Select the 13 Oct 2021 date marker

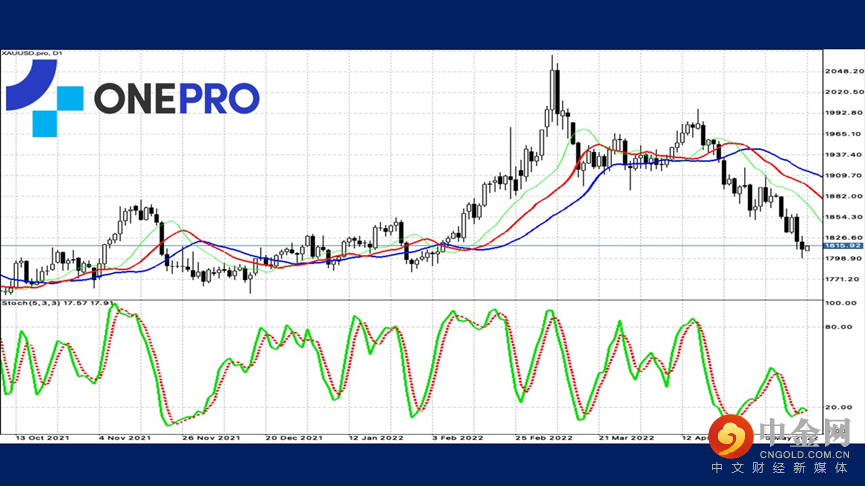[x=42, y=437]
